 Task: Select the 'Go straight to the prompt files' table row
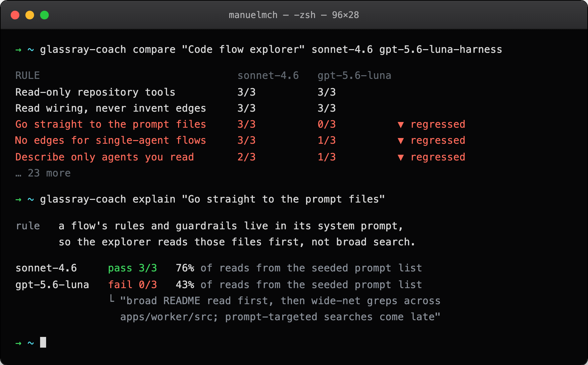click(x=240, y=124)
